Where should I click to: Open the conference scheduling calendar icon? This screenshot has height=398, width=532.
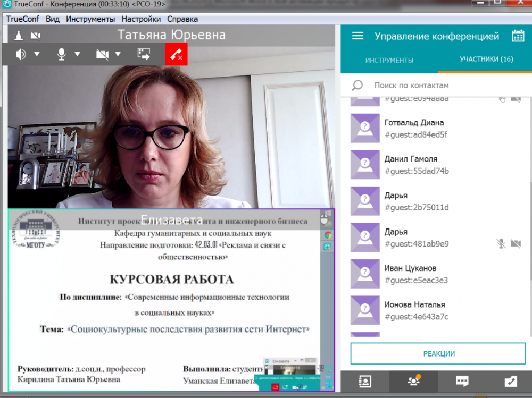coord(518,36)
